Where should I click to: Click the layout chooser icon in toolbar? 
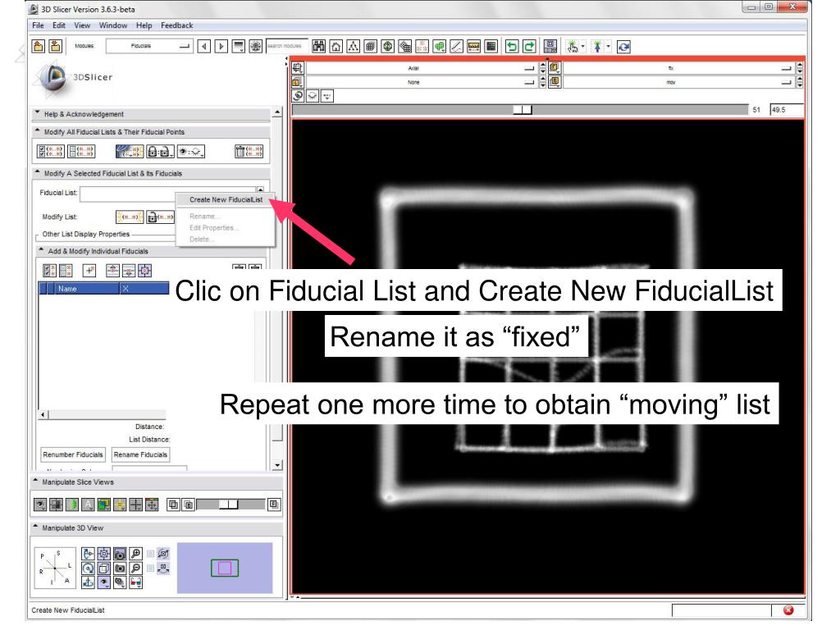click(x=550, y=47)
